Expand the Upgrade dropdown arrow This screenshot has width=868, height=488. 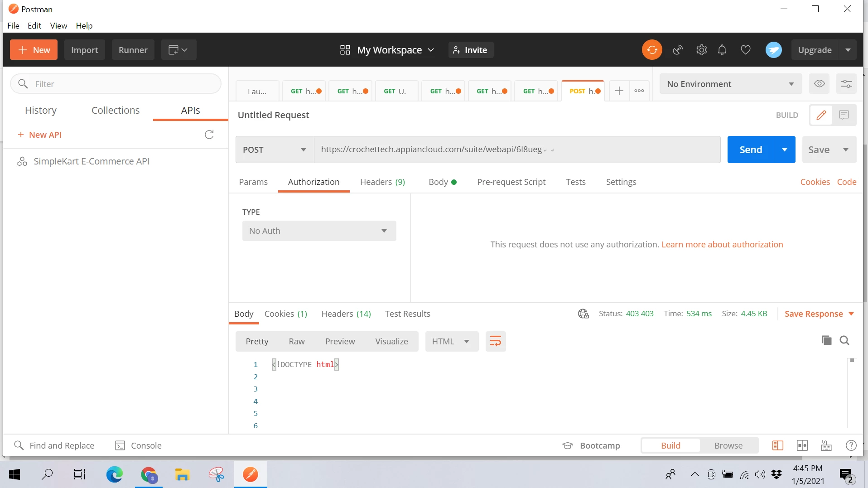click(848, 50)
